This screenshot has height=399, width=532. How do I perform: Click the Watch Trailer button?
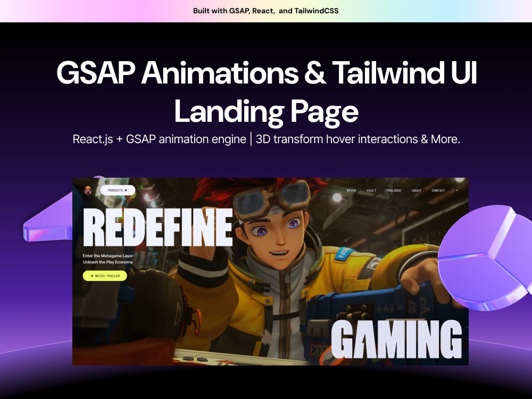pos(105,276)
